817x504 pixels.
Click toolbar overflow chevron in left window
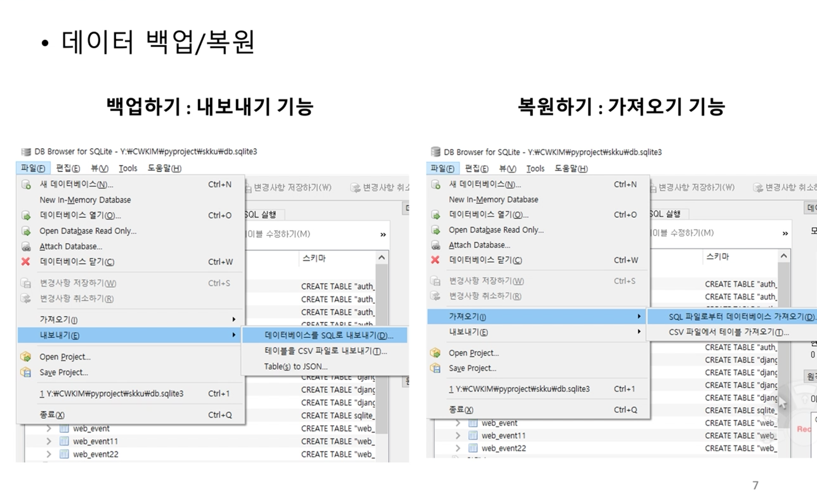(383, 234)
